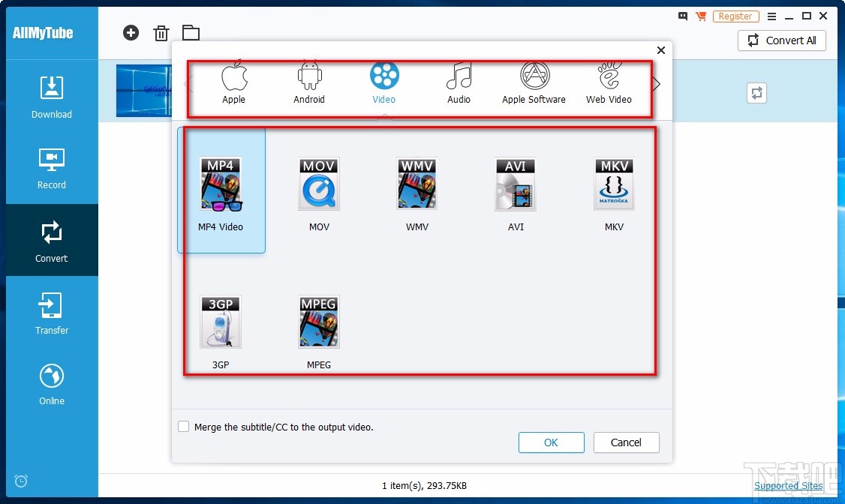Open the Record section in sidebar
The image size is (845, 504).
pyautogui.click(x=52, y=169)
